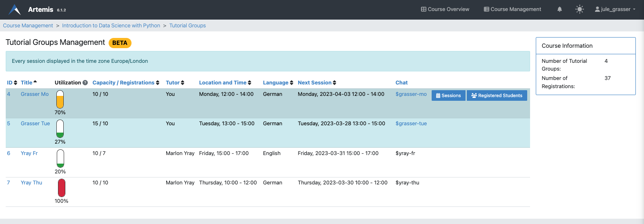Sort table by ID column

[12, 83]
